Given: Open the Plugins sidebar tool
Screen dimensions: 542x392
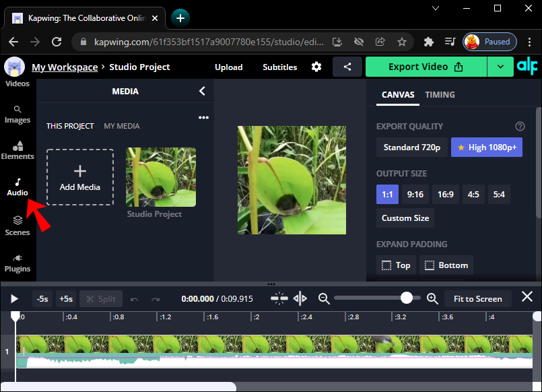Looking at the screenshot, I should (x=18, y=263).
